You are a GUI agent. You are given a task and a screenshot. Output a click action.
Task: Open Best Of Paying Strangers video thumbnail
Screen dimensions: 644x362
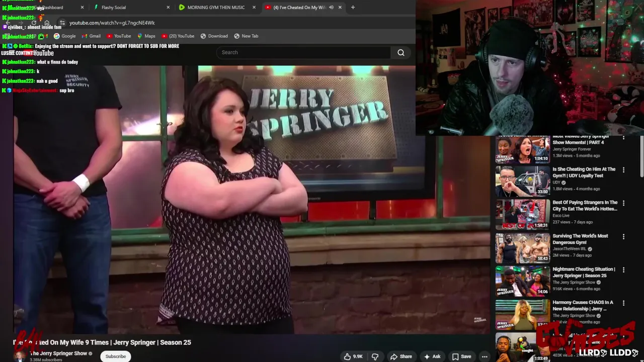[x=522, y=215]
